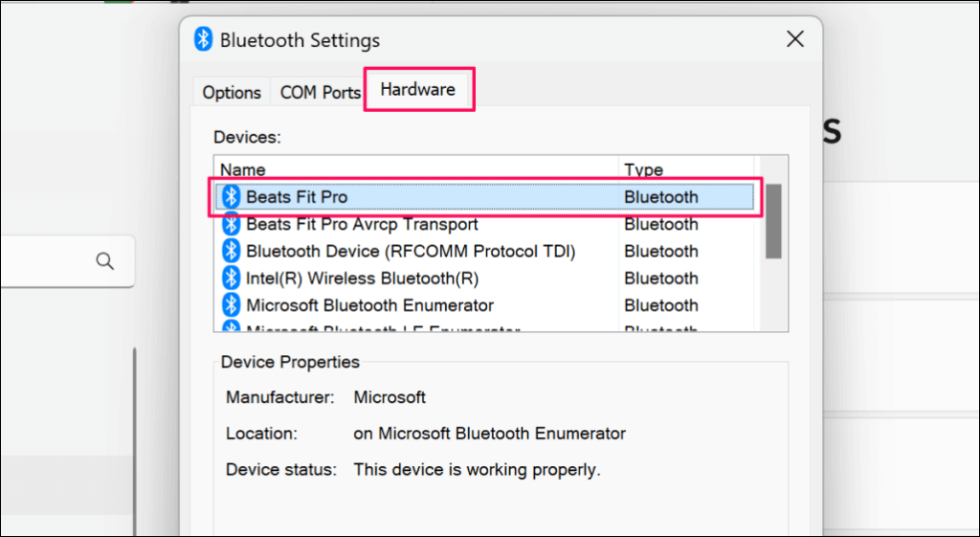Click the partially hidden Bluetooth LE Enumerator row
Image resolution: width=980 pixels, height=537 pixels.
pyautogui.click(x=383, y=328)
